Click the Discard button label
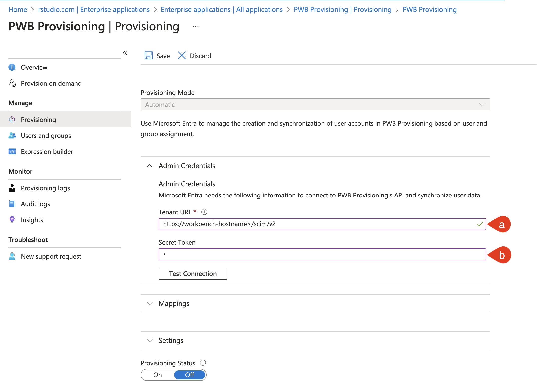The image size is (542, 392). pyautogui.click(x=200, y=56)
